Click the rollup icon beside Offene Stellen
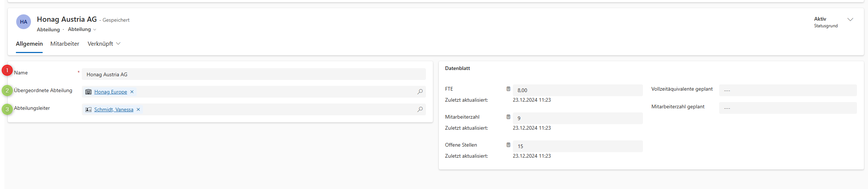Viewport: 868px width, 189px height. [508, 145]
